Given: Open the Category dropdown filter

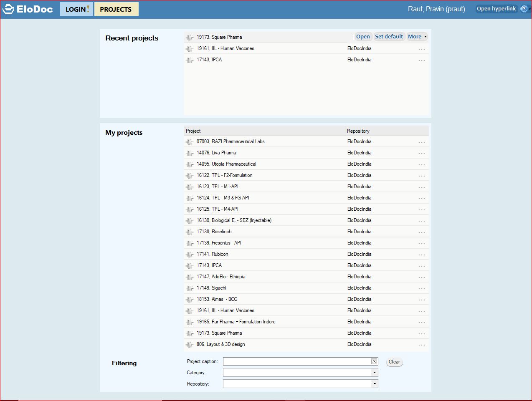Looking at the screenshot, I should [375, 373].
